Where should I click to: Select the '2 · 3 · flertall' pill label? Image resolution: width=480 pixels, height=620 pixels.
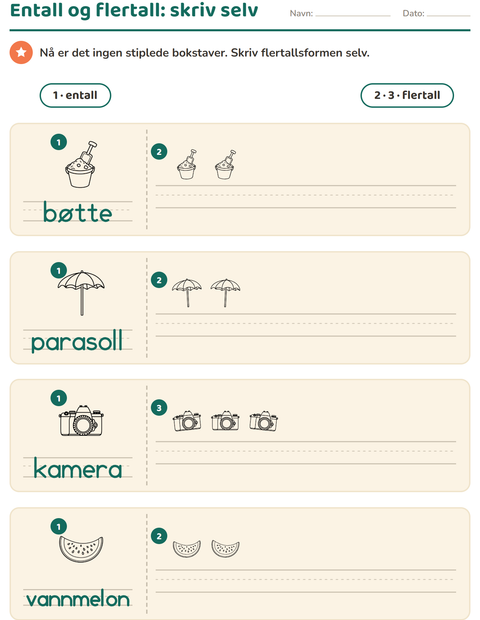[407, 95]
